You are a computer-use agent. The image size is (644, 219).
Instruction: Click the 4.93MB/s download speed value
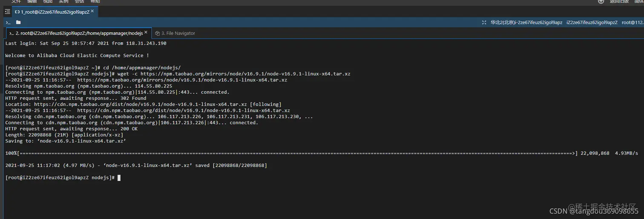627,153
